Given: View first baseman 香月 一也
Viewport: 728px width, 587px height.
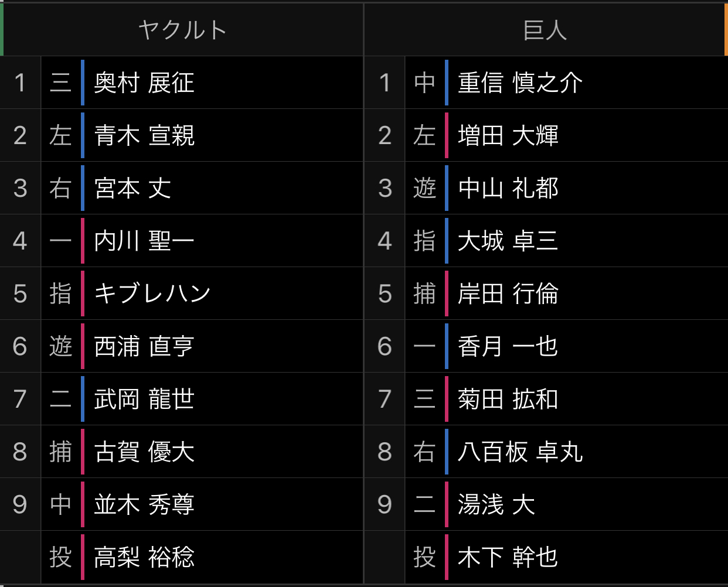Looking at the screenshot, I should 508,346.
